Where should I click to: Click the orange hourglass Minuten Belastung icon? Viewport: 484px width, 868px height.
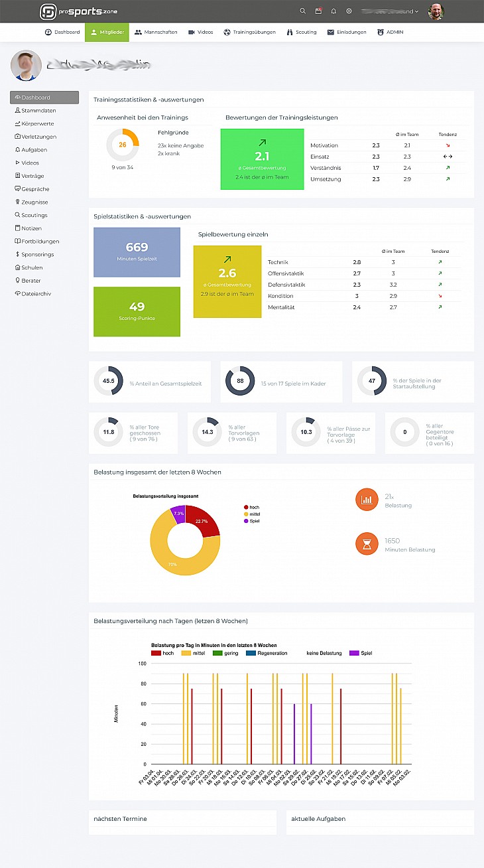(x=367, y=544)
